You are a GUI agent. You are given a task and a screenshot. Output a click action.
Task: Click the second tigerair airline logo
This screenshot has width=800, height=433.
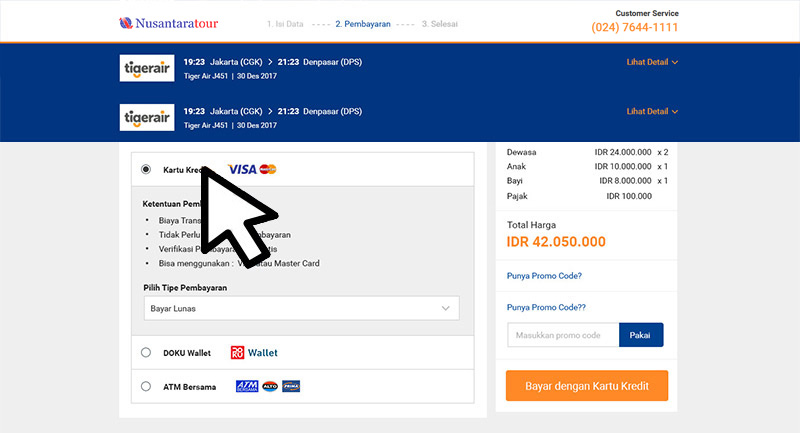pyautogui.click(x=147, y=117)
